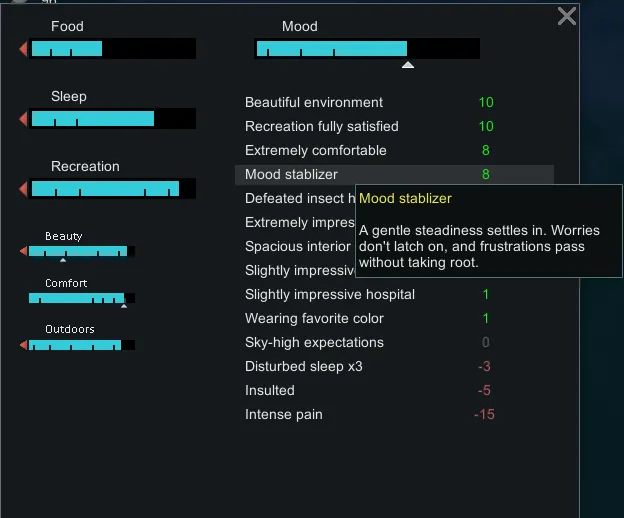Click the red arrow beside the Beauty bar
Screen dimensions: 624x518
(24, 252)
